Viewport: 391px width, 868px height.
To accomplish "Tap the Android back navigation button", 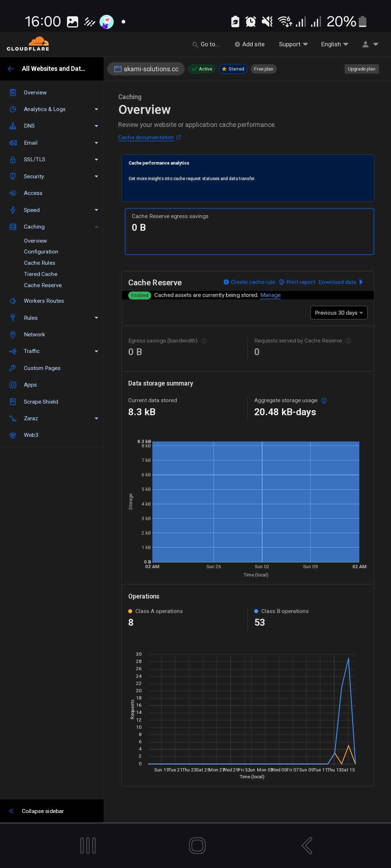I will pyautogui.click(x=307, y=846).
